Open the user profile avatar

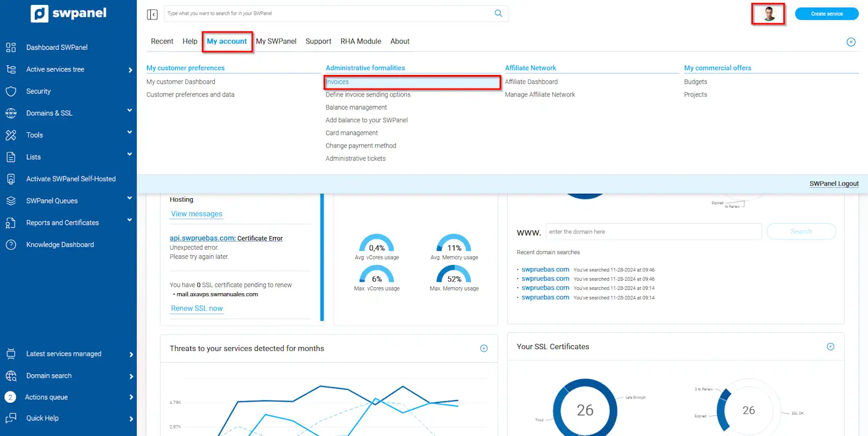point(768,14)
